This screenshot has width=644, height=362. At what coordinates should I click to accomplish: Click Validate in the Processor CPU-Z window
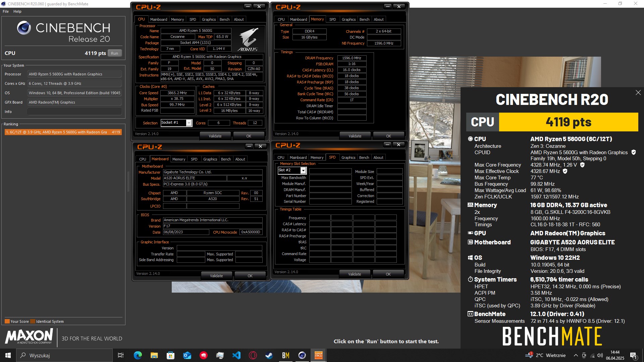point(215,136)
